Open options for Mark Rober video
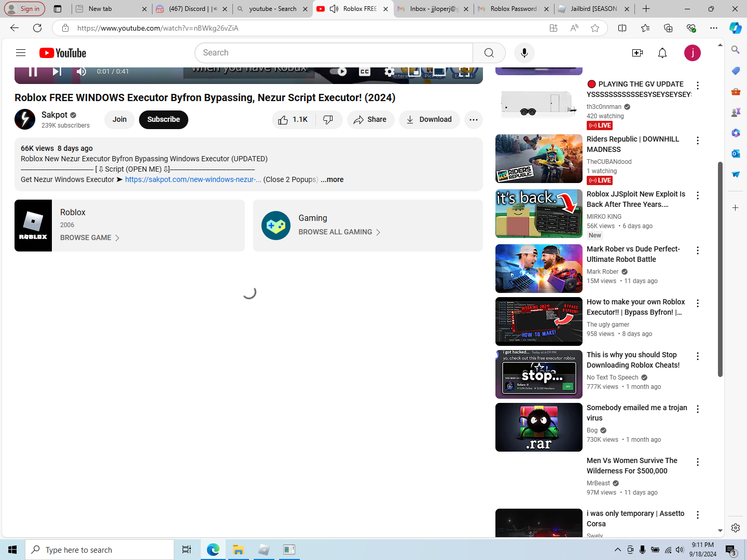 698,250
